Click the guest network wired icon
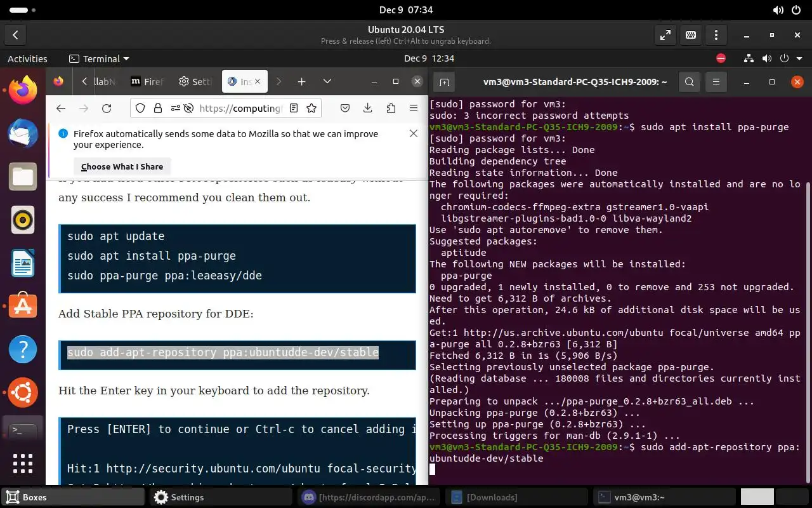The image size is (812, 508). click(x=750, y=58)
